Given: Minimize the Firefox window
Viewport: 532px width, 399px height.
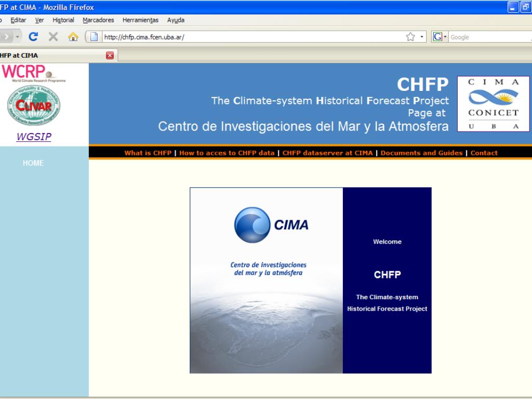Looking at the screenshot, I should (x=513, y=7).
